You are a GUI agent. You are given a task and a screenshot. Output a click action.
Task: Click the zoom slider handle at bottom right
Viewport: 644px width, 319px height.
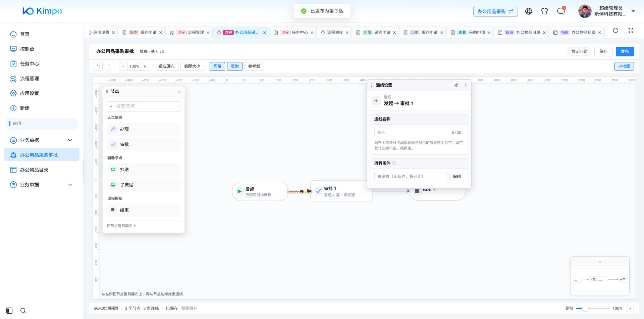585,309
